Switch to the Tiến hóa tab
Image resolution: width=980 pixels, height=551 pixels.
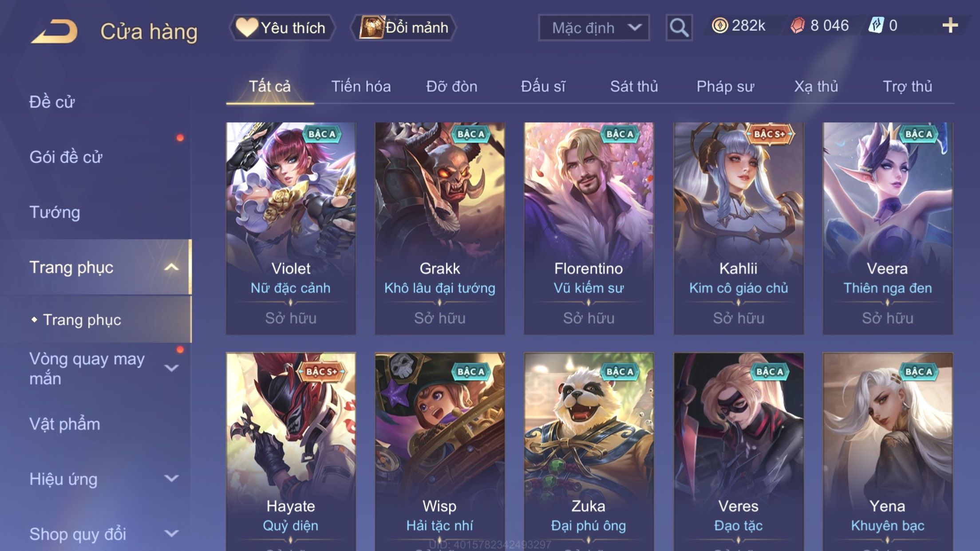361,87
